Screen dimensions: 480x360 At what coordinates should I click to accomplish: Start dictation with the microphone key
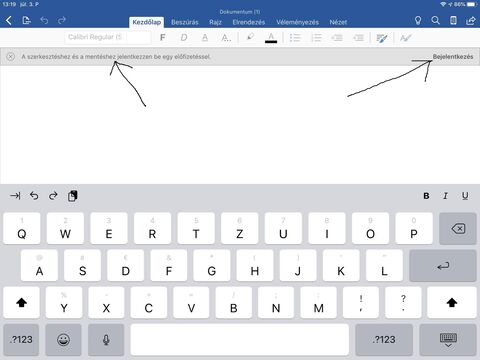(106, 340)
